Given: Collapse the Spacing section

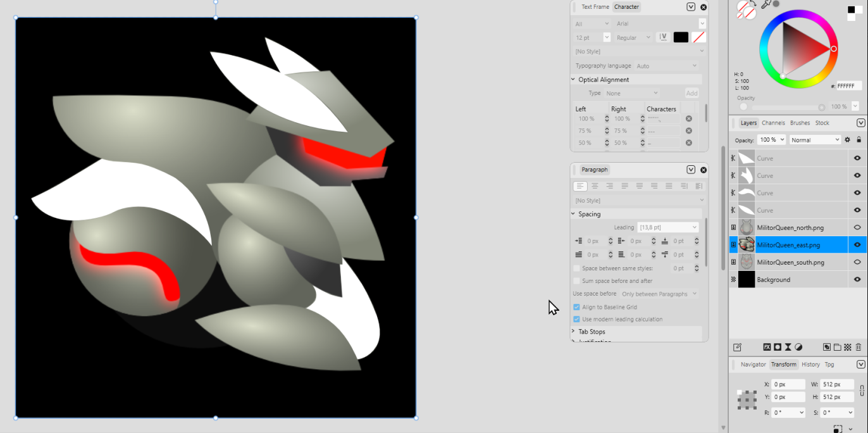Looking at the screenshot, I should coord(573,214).
